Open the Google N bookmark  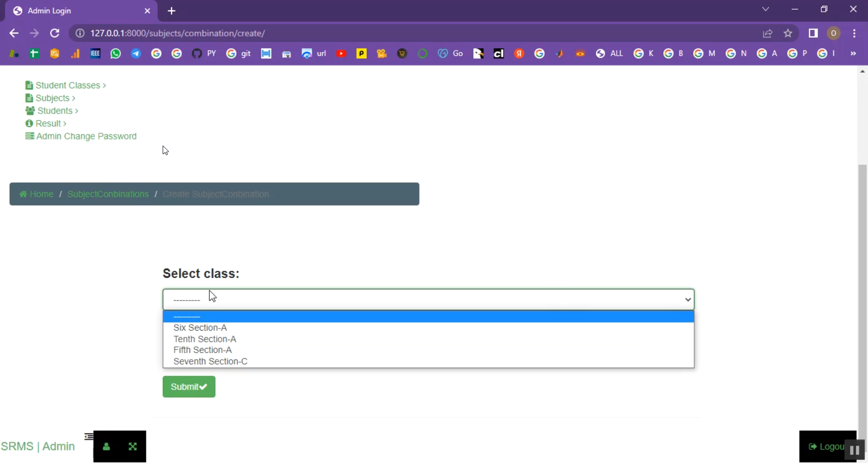(736, 53)
